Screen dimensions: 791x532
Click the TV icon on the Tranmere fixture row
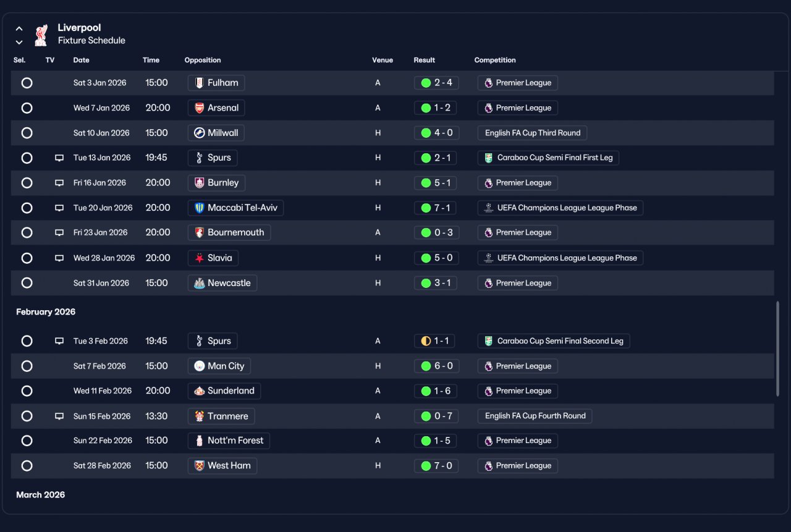click(x=59, y=416)
